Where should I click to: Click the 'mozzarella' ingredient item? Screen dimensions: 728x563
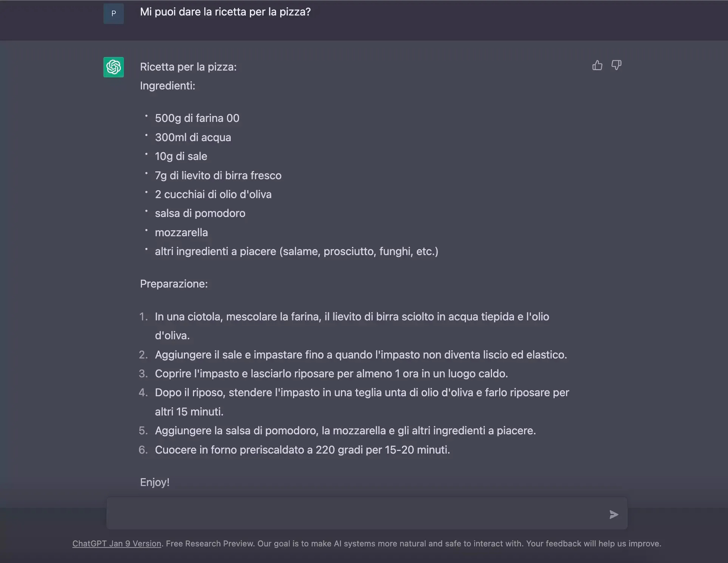pyautogui.click(x=181, y=232)
